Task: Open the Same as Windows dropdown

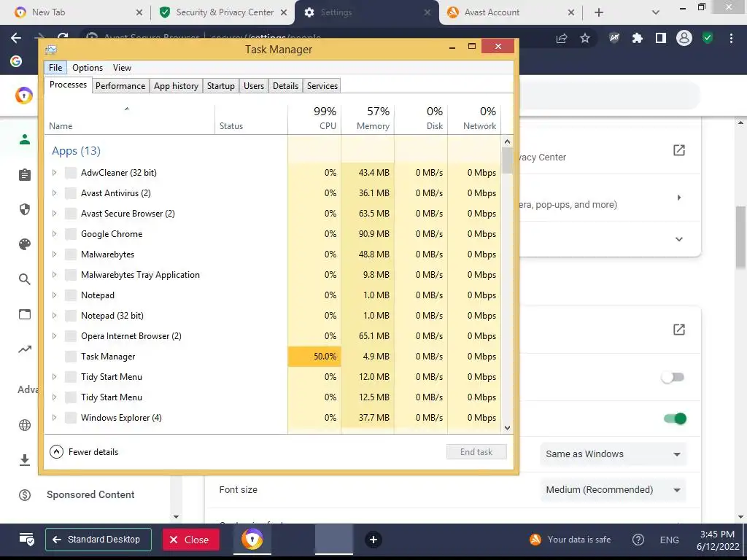Action: click(x=613, y=454)
